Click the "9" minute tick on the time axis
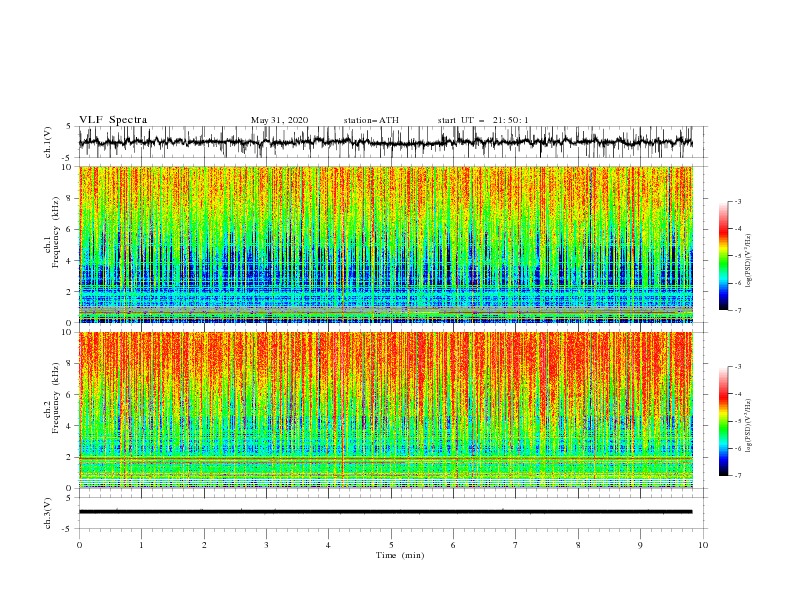792x612 pixels. [640, 545]
